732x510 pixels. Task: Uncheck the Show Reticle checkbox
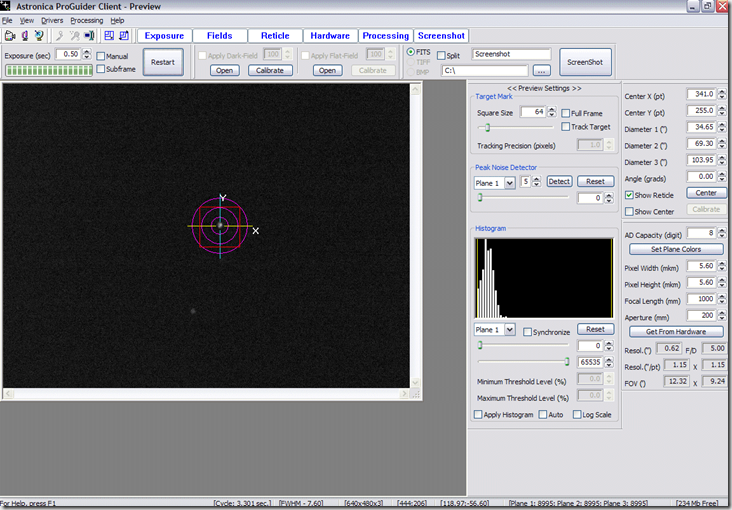(629, 195)
